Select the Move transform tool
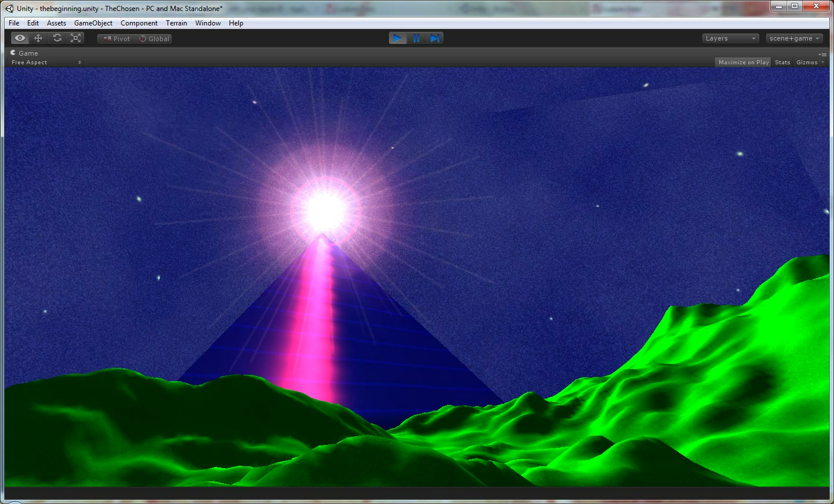 [x=38, y=38]
